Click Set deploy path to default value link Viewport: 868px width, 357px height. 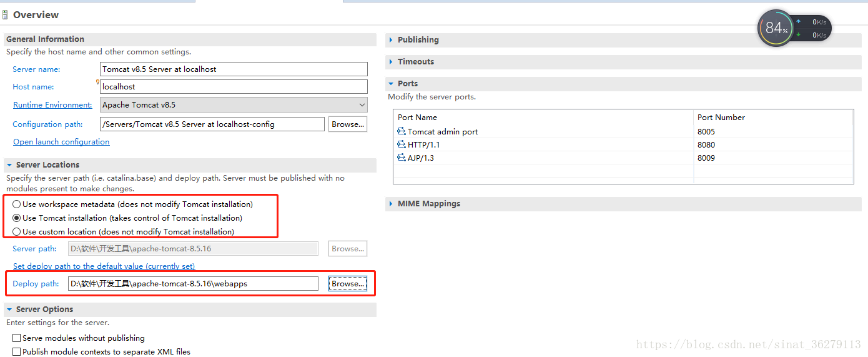(x=104, y=266)
